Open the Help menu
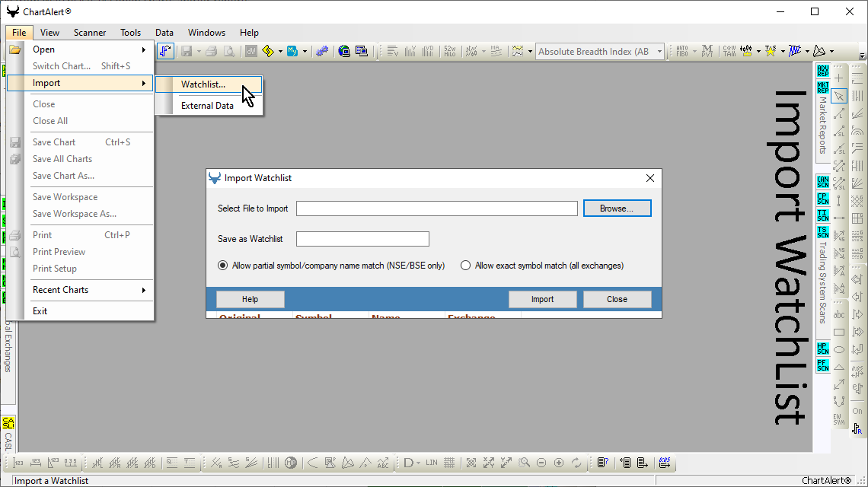Viewport: 868px width, 487px height. point(249,33)
